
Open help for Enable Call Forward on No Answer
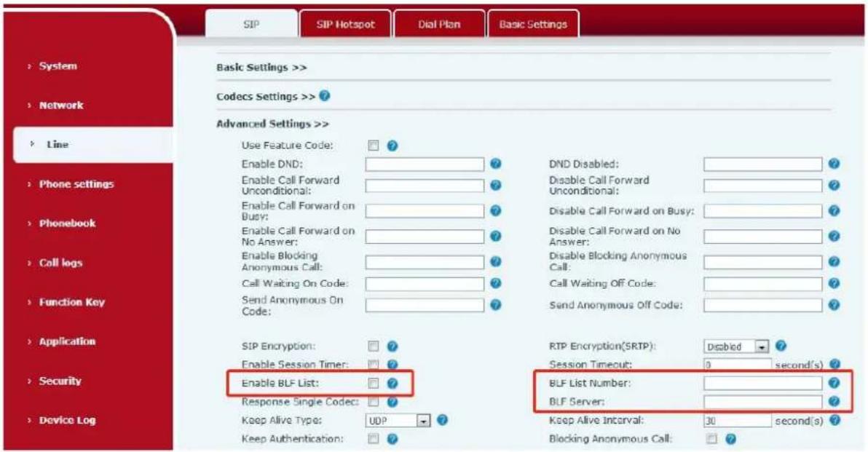(x=496, y=237)
